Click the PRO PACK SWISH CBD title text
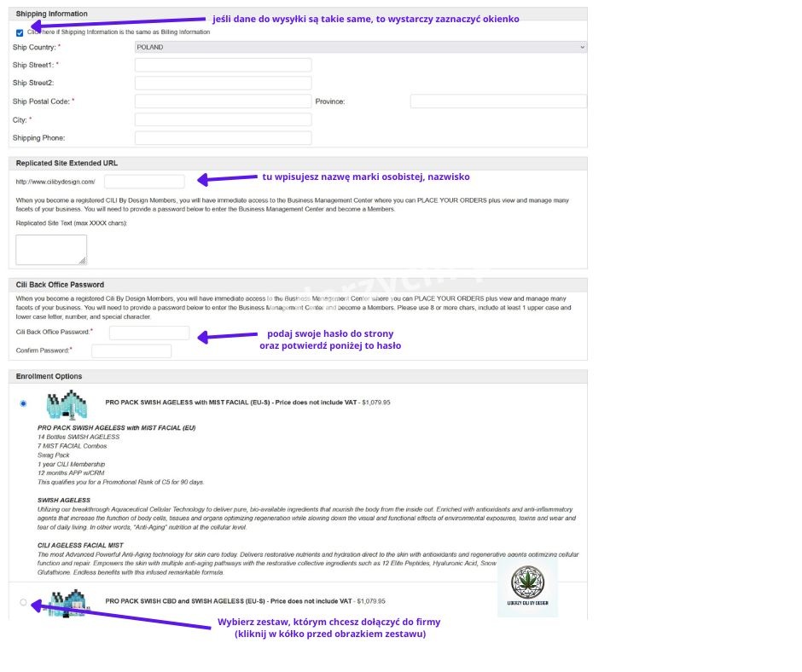Image resolution: width=802 pixels, height=672 pixels. click(x=230, y=601)
